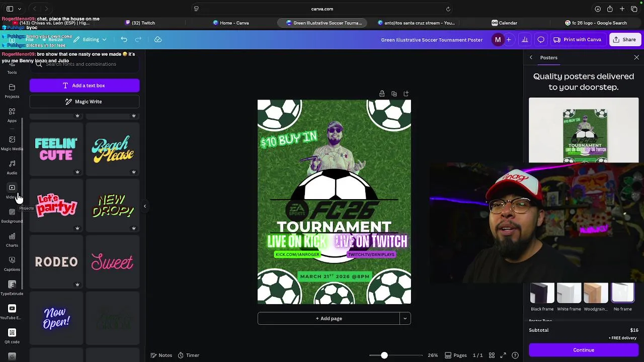Open the QR code app
Image resolution: width=644 pixels, height=362 pixels.
(x=12, y=336)
